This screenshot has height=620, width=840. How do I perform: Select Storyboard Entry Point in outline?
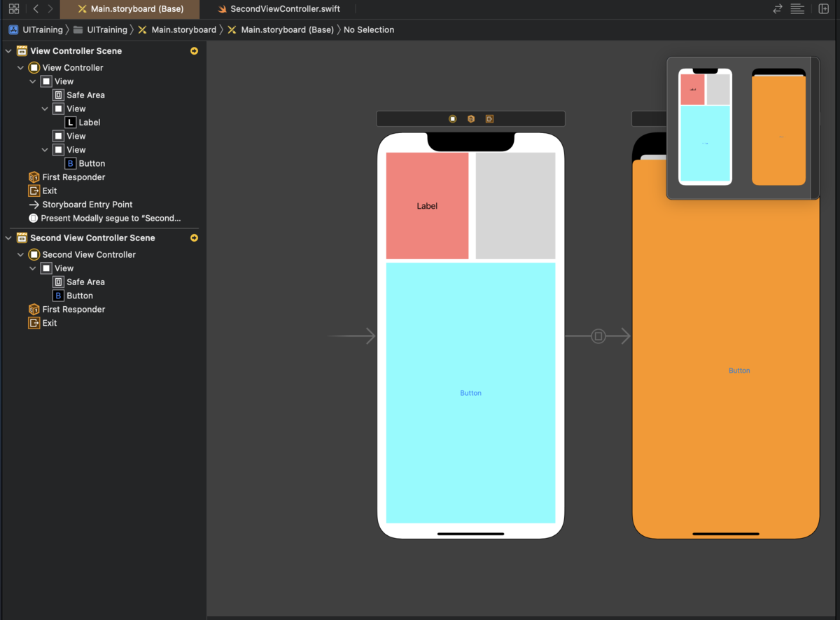point(87,205)
